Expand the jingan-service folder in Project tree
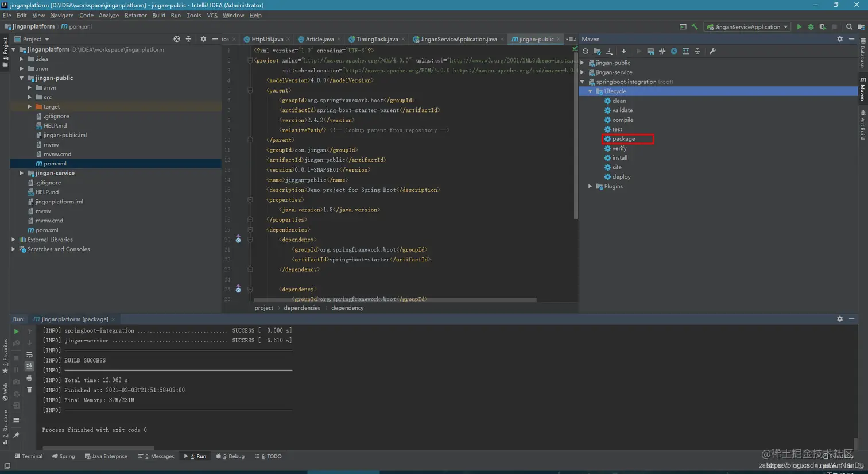The height and width of the screenshot is (474, 868). click(x=22, y=173)
